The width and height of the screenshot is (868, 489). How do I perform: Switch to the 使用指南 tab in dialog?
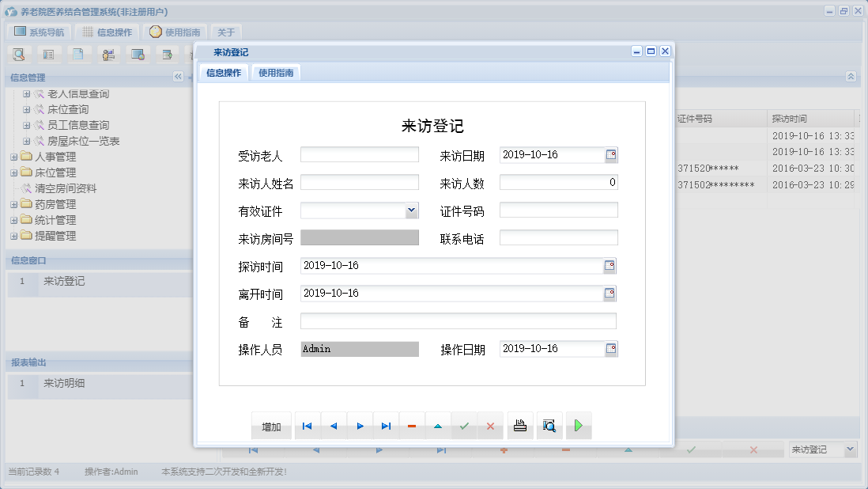tap(275, 71)
